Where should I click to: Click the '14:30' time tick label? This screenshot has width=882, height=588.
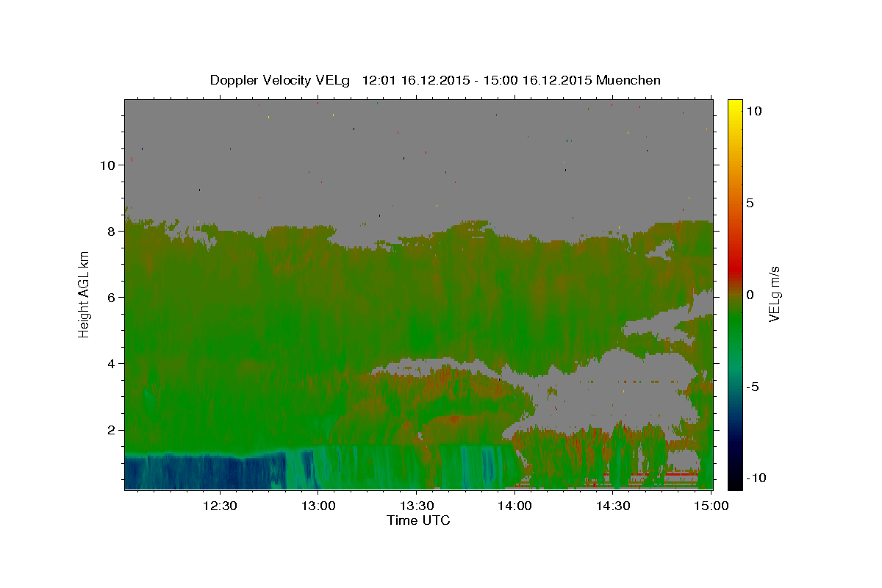613,506
